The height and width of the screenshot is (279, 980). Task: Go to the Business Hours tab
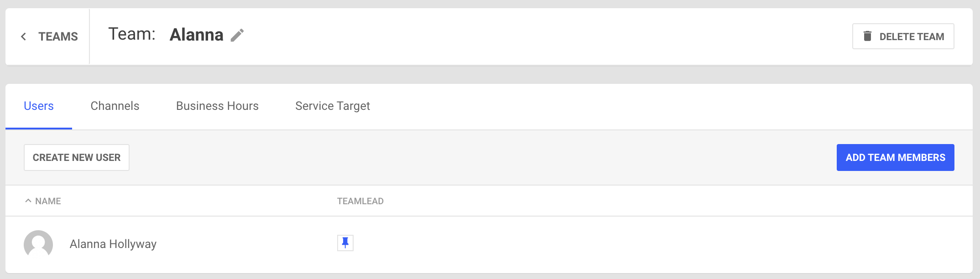(217, 106)
